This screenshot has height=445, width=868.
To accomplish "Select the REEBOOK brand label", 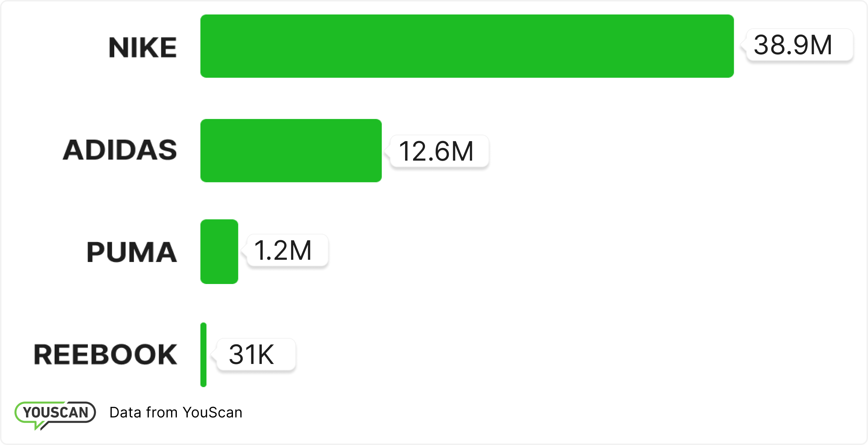I will coord(105,355).
